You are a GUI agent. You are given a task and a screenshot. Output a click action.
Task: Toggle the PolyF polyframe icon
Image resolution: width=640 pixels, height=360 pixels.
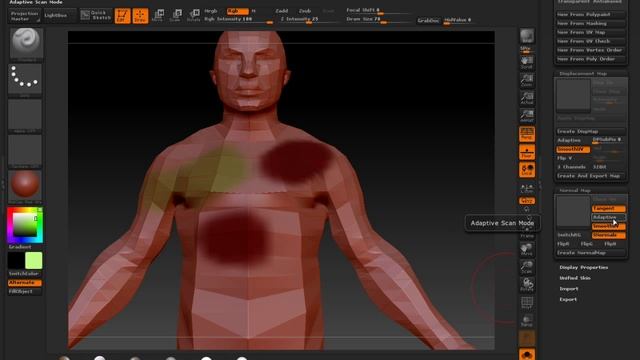pyautogui.click(x=527, y=303)
